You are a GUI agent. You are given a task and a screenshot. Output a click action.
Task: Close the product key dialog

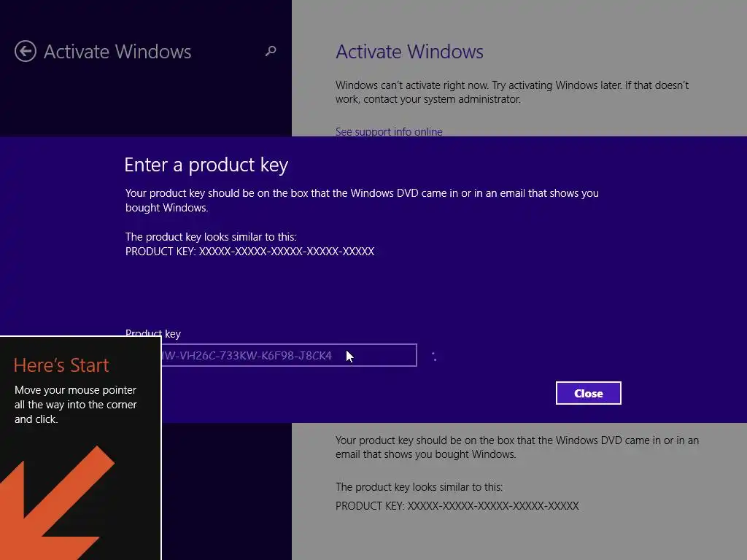(589, 393)
